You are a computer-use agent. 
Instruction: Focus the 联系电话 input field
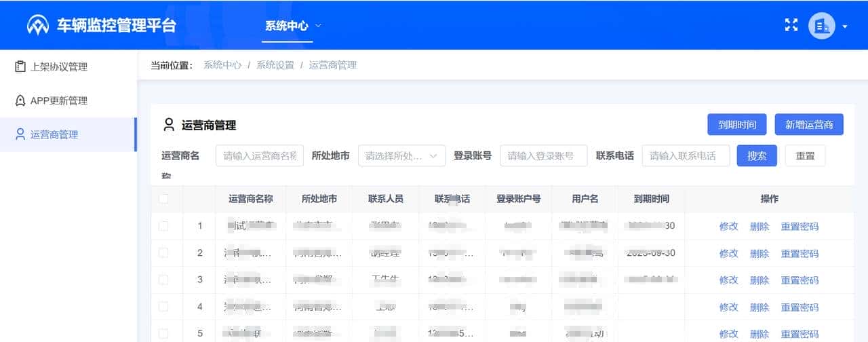[x=686, y=155]
